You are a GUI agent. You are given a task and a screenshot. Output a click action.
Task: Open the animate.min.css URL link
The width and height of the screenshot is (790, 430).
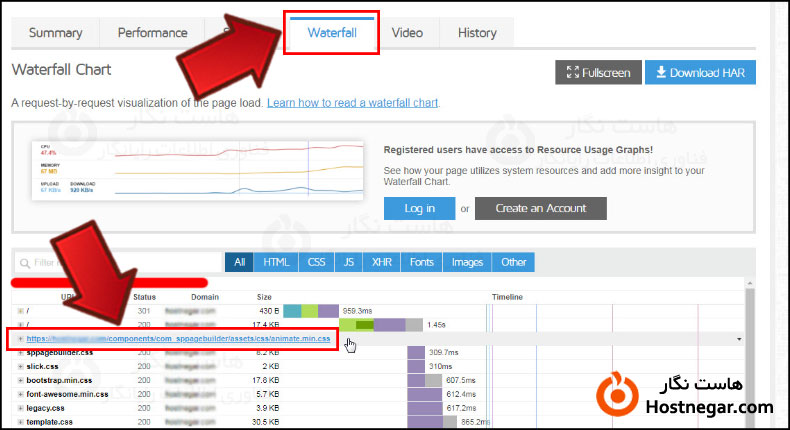tap(178, 339)
